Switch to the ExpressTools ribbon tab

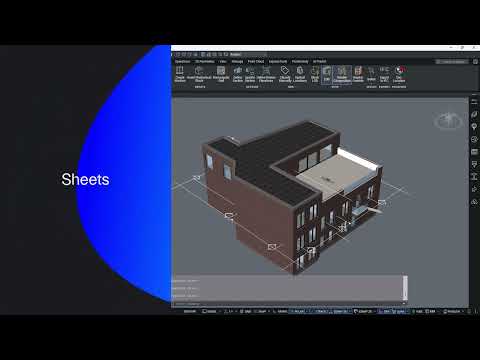tap(278, 61)
